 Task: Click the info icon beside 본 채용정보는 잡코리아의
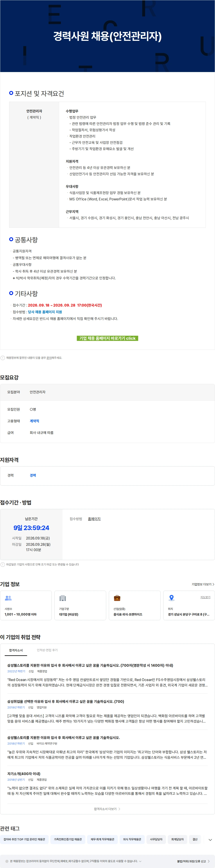(x=7, y=861)
